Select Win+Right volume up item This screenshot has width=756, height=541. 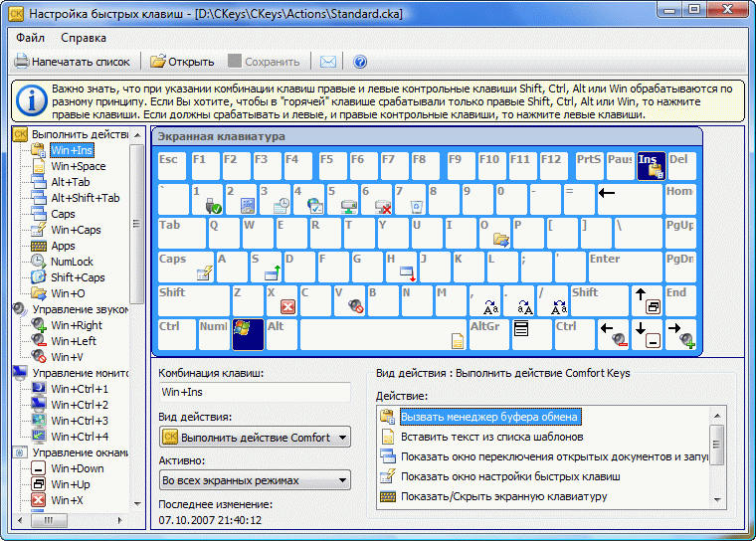[x=77, y=325]
